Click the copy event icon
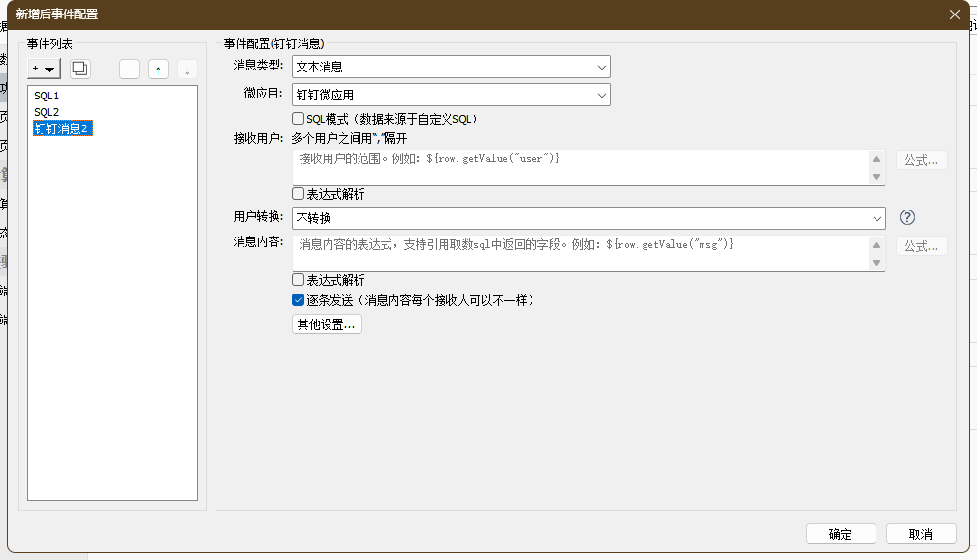Image resolution: width=977 pixels, height=560 pixels. (80, 69)
